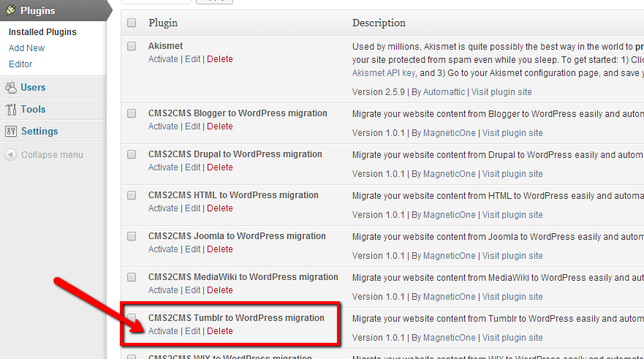The width and height of the screenshot is (644, 359).
Task: Check the Blogger to WordPress migration checkbox
Action: tap(132, 113)
